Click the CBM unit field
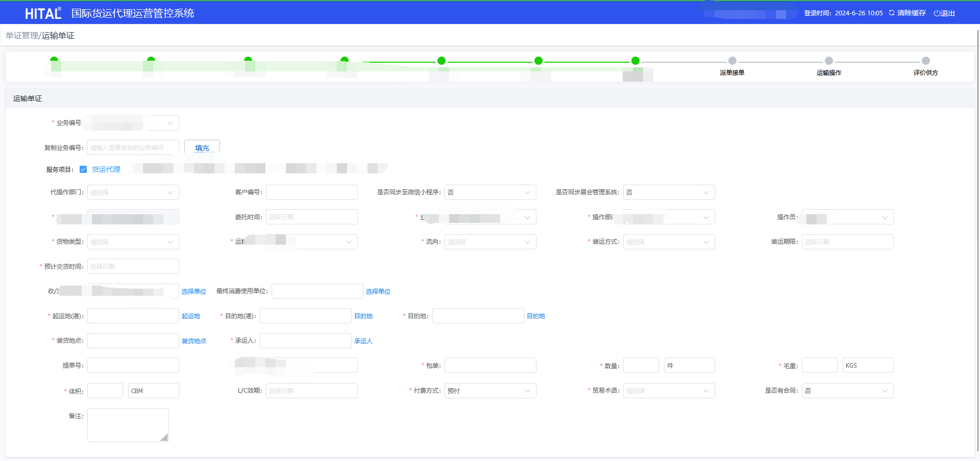 click(154, 391)
